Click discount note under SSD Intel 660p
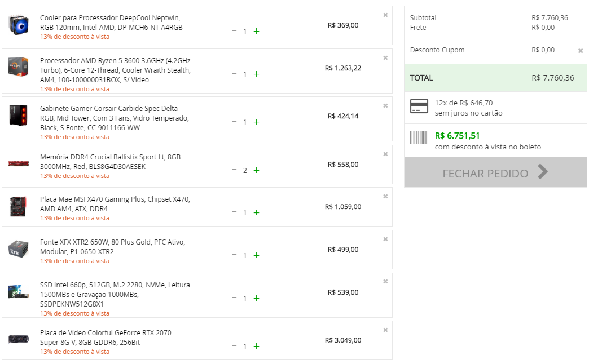Image resolution: width=589 pixels, height=364 pixels. [x=74, y=313]
